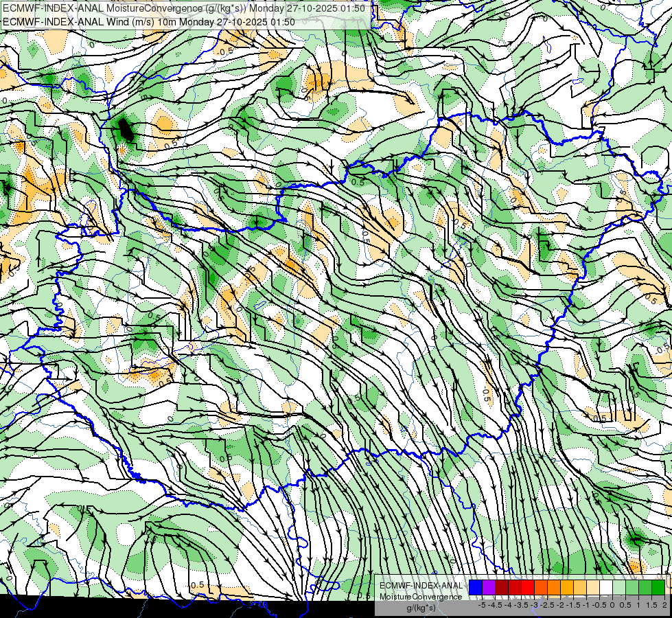
Task: Select the orange-red swatch ending at -2.5
Action: (x=541, y=588)
